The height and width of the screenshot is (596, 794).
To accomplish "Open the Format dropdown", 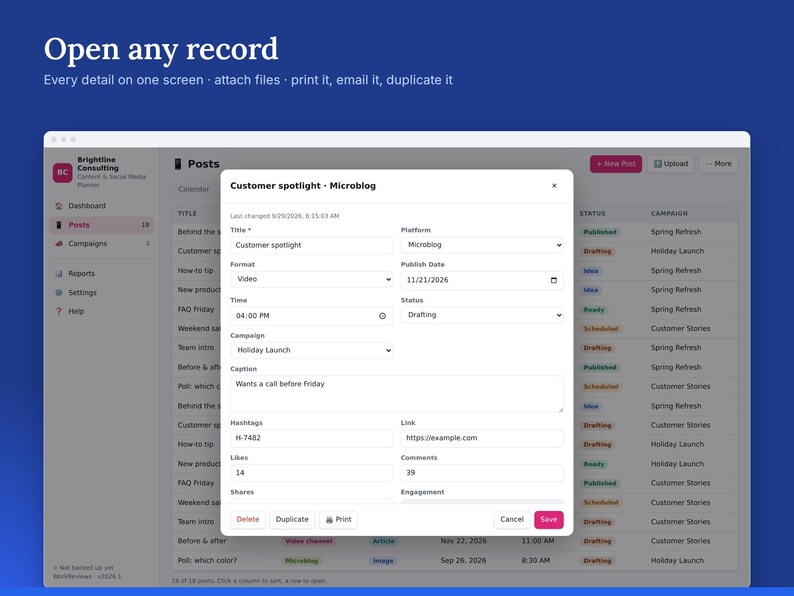I will [x=311, y=280].
